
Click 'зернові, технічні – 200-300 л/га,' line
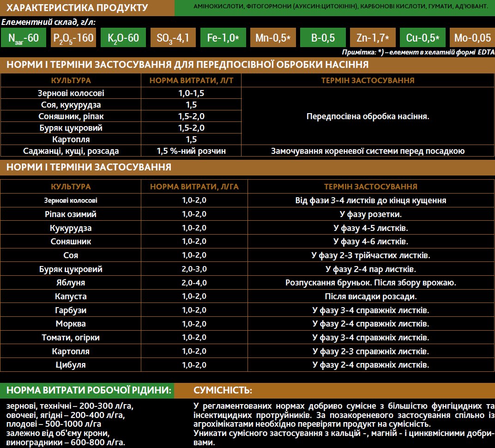click(70, 406)
